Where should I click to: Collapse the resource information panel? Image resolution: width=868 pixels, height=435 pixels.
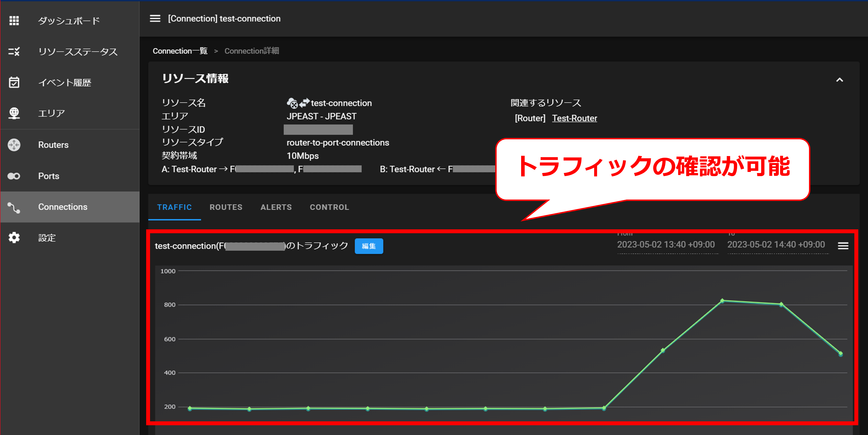click(839, 80)
